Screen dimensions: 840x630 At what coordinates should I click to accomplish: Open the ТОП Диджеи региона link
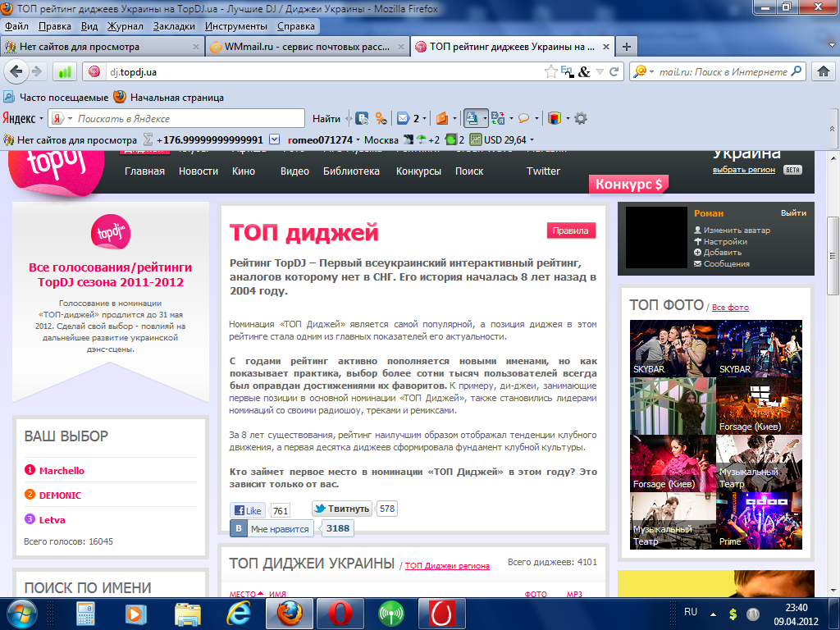pyautogui.click(x=447, y=566)
